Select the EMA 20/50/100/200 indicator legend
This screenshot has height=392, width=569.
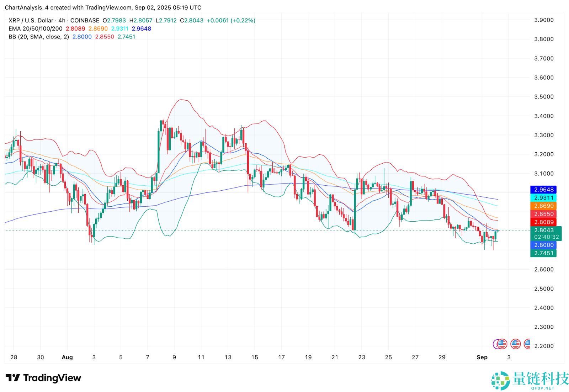(x=35, y=29)
